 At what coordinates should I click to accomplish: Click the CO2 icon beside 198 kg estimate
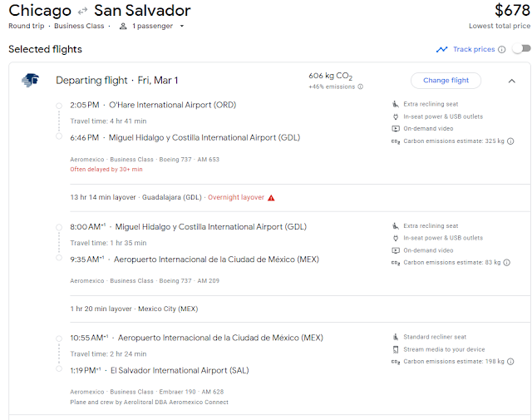(396, 362)
